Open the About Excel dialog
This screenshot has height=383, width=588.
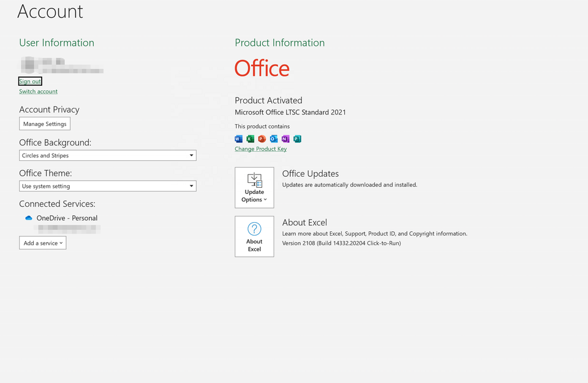point(254,236)
